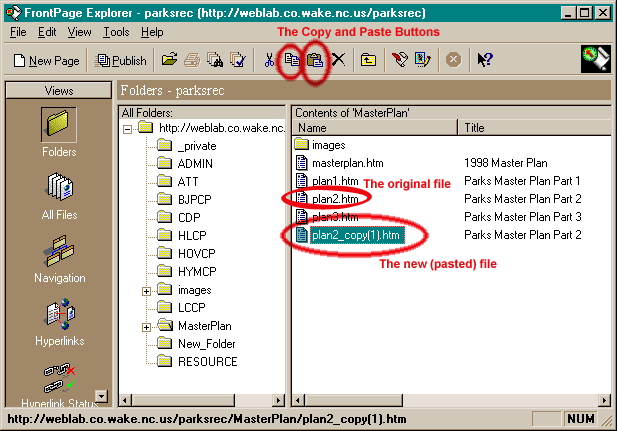
Task: Click the Copy toolbar button
Action: click(x=290, y=60)
